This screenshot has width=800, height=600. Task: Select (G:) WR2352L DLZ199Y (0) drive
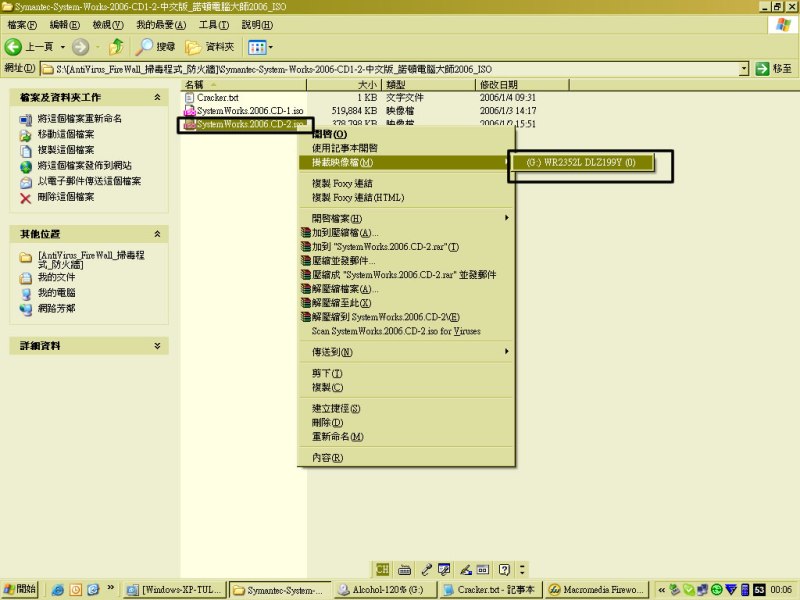[x=582, y=162]
